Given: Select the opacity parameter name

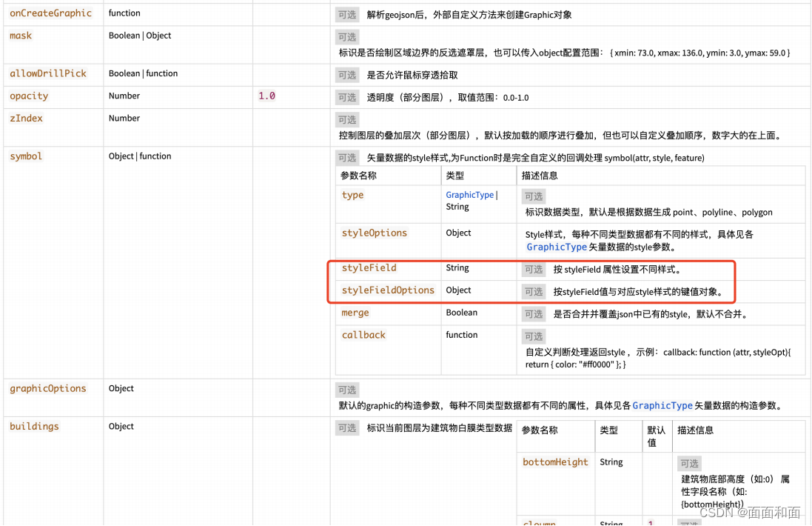Looking at the screenshot, I should 29,96.
